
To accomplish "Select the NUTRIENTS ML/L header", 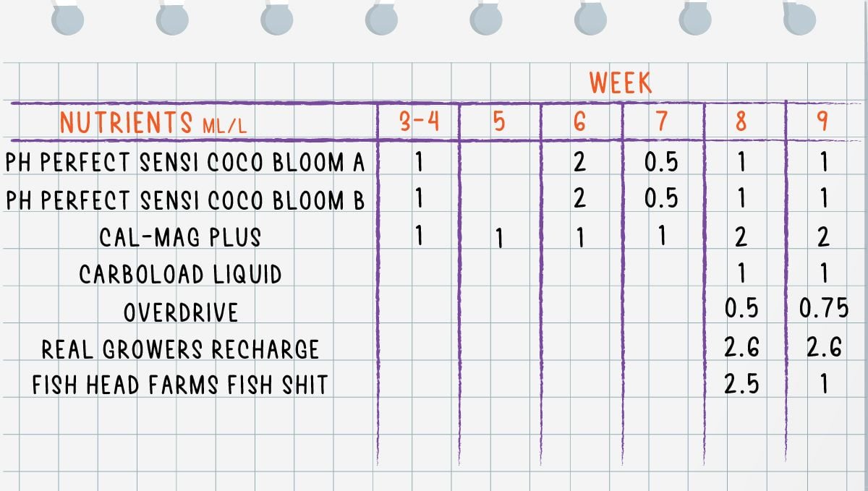I will pyautogui.click(x=153, y=123).
